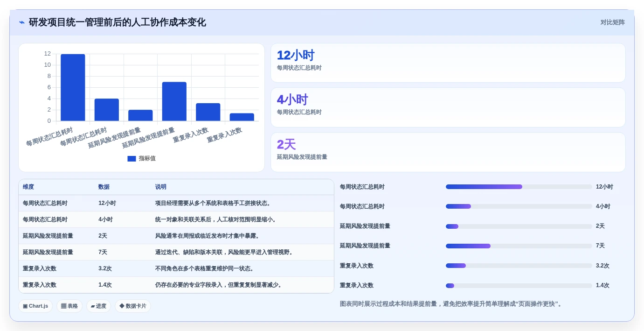
Task: Click the 1.4次 cell in the table
Action: pos(105,285)
